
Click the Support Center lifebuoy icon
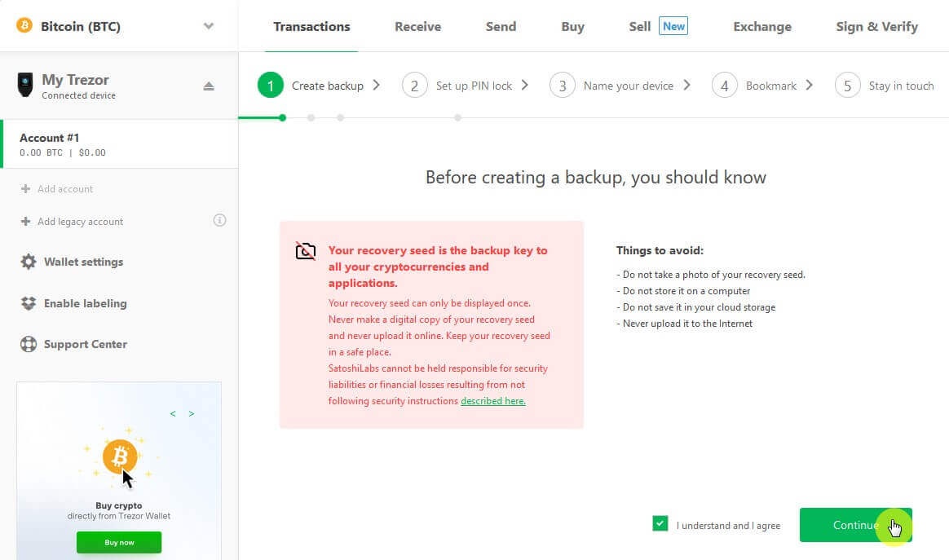coord(29,344)
